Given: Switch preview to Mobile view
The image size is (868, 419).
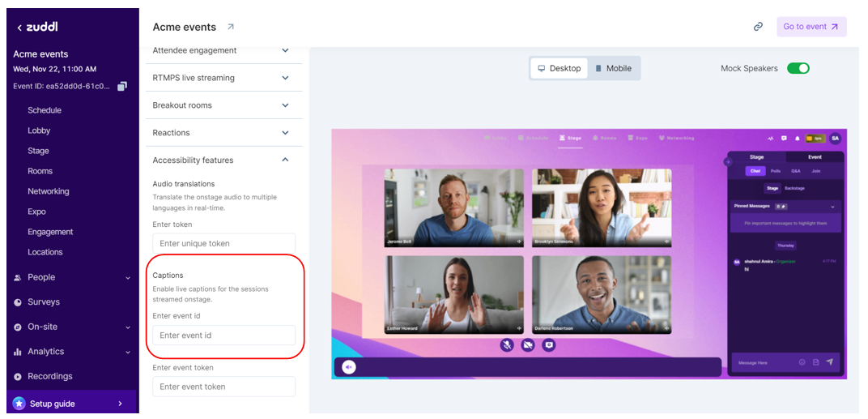Looking at the screenshot, I should point(612,69).
